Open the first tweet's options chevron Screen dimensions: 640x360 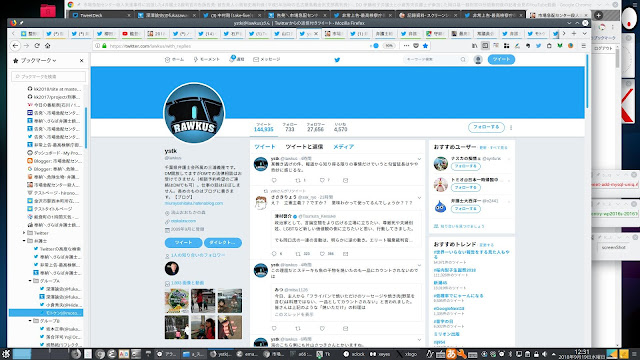pyautogui.click(x=419, y=159)
